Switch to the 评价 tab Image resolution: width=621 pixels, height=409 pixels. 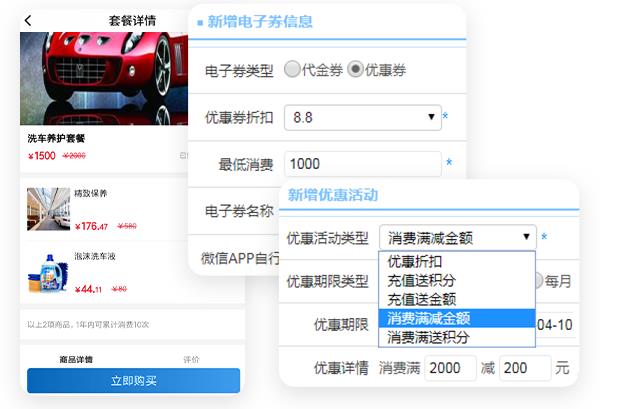click(191, 360)
